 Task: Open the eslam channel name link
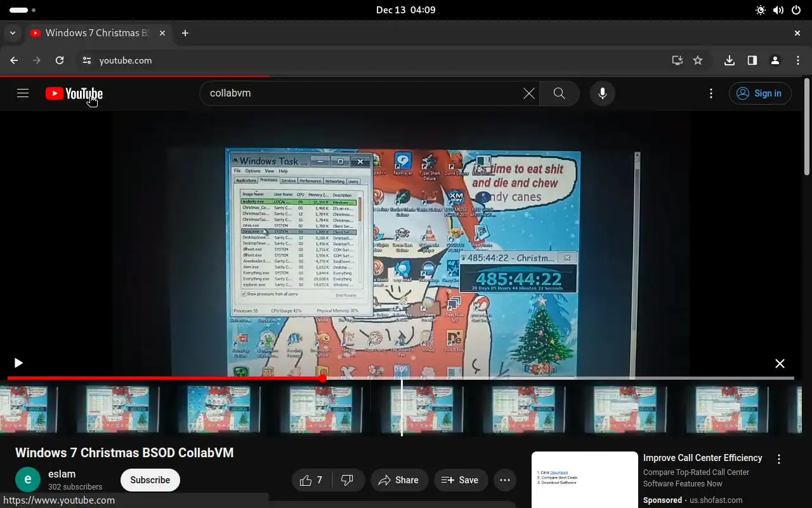(62, 474)
